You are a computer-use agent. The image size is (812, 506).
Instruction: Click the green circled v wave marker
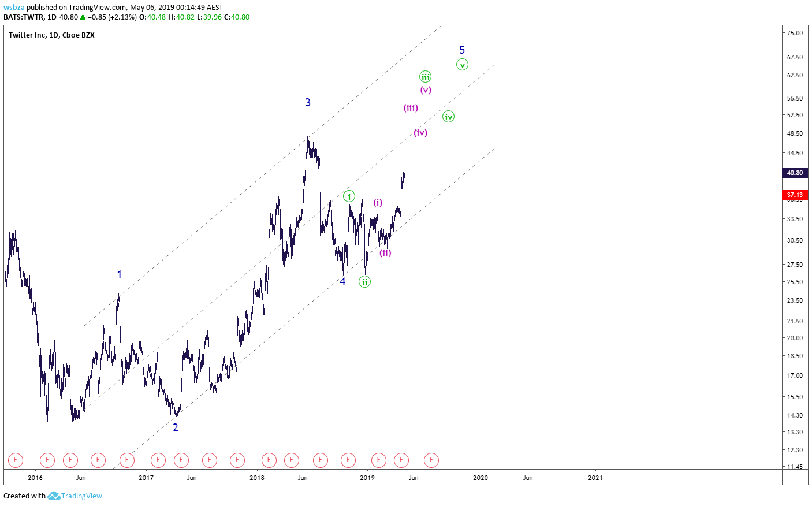(462, 65)
